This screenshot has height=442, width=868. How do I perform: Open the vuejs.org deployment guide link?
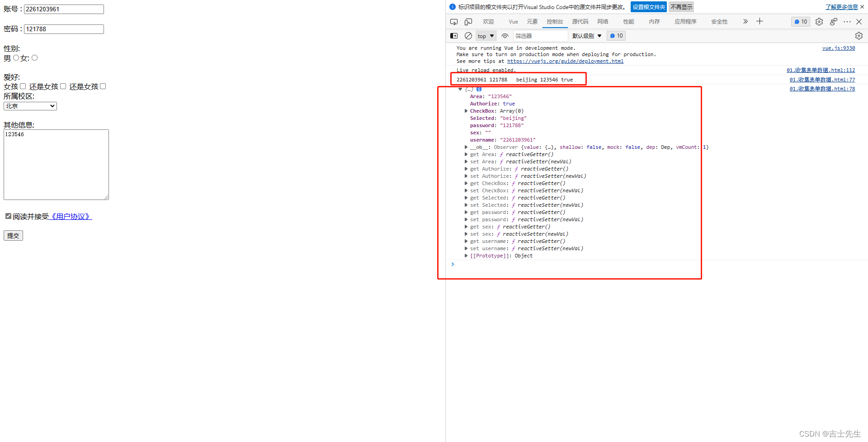565,62
